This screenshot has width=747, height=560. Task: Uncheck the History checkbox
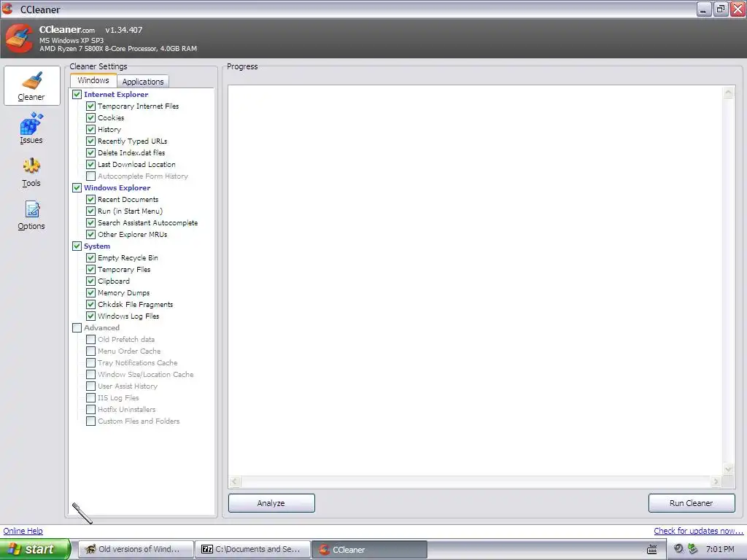click(90, 129)
